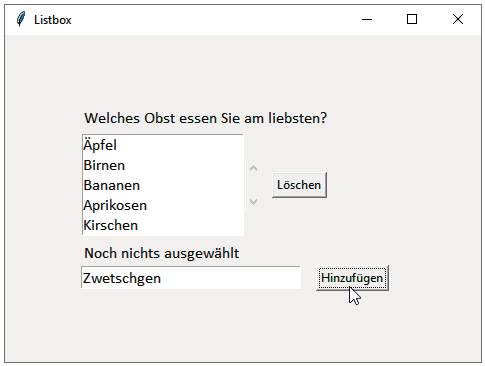
Task: Select Birnen in the fruit list
Action: pos(163,165)
